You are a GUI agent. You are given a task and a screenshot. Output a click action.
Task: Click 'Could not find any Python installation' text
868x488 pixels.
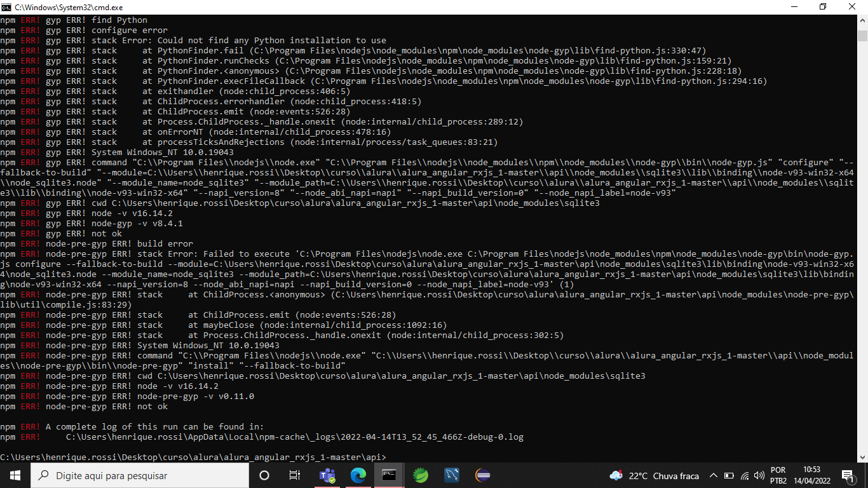(x=272, y=41)
